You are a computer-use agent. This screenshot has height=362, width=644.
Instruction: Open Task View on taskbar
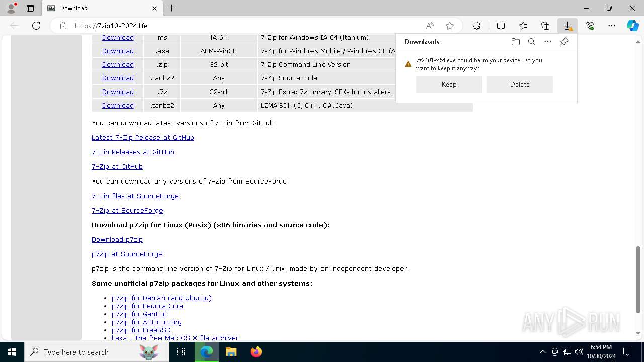181,352
